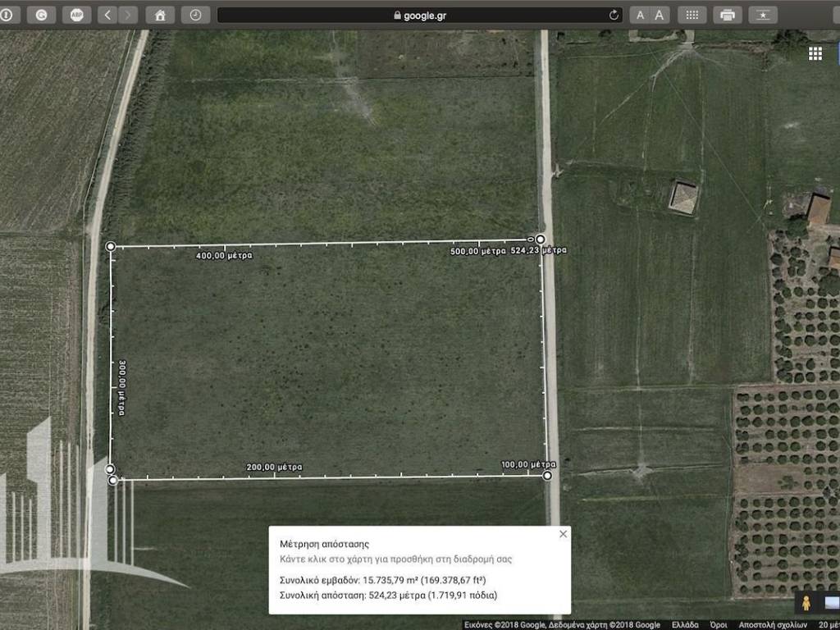Reload the page using the refresh arrow
The height and width of the screenshot is (630, 840).
click(614, 15)
